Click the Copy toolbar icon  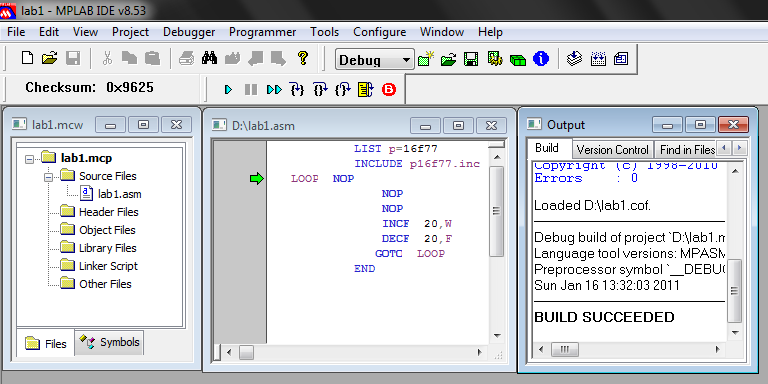point(129,59)
